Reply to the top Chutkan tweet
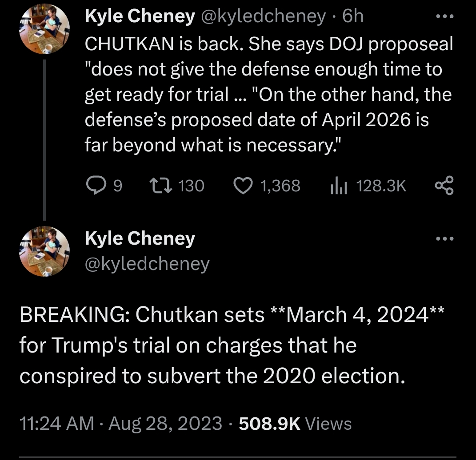 tap(95, 186)
